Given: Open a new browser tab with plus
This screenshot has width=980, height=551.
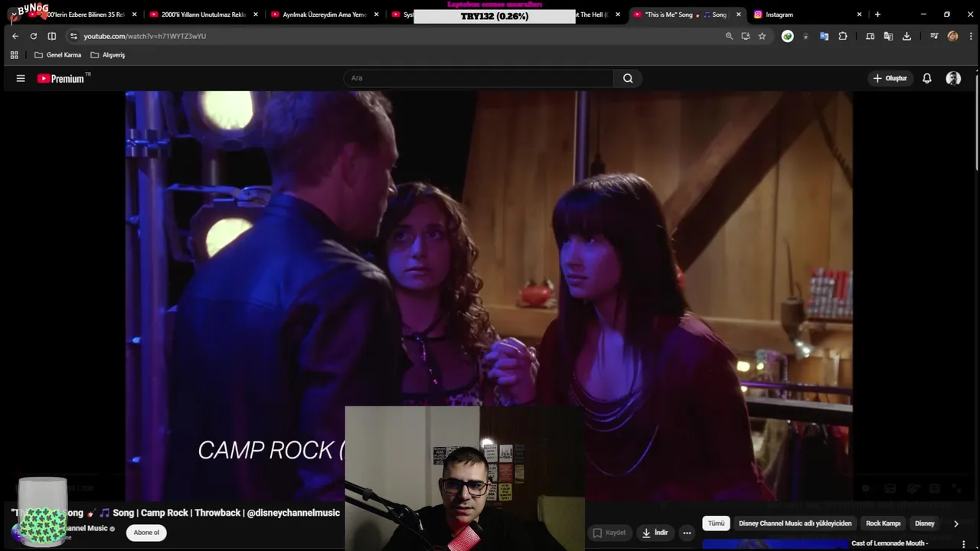Looking at the screenshot, I should click(877, 15).
